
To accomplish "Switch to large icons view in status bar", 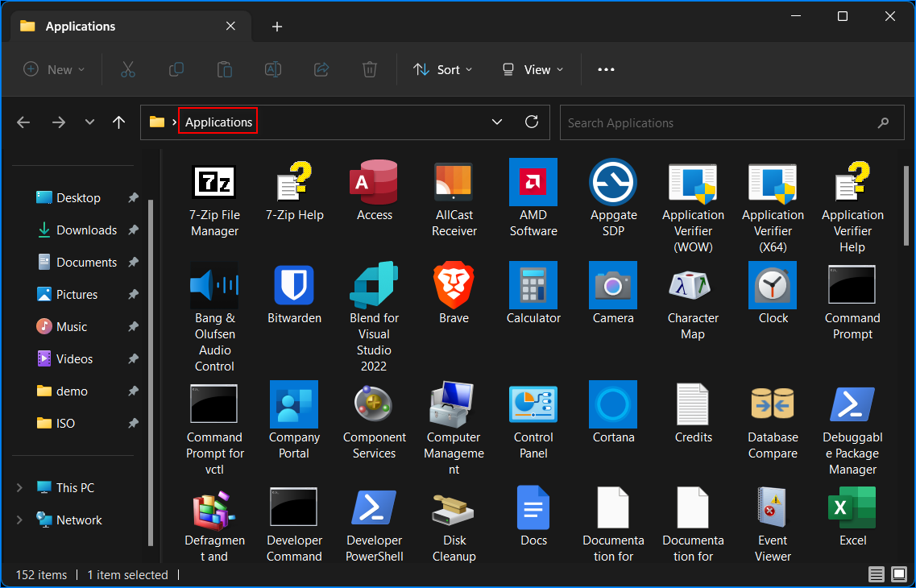I will coord(898,574).
